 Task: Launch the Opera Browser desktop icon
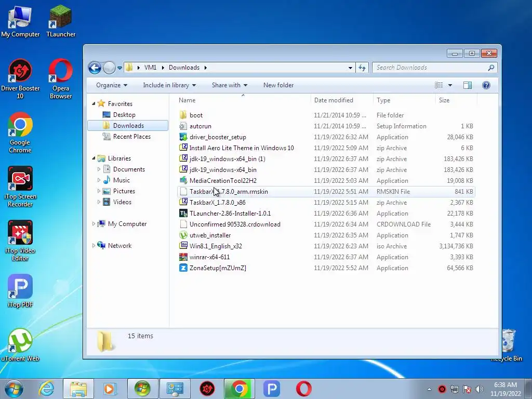pyautogui.click(x=61, y=79)
